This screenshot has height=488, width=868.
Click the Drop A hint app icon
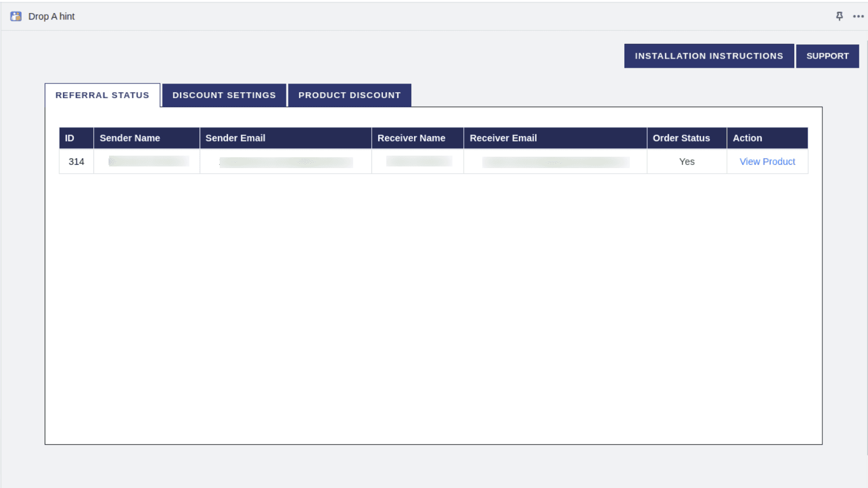16,16
